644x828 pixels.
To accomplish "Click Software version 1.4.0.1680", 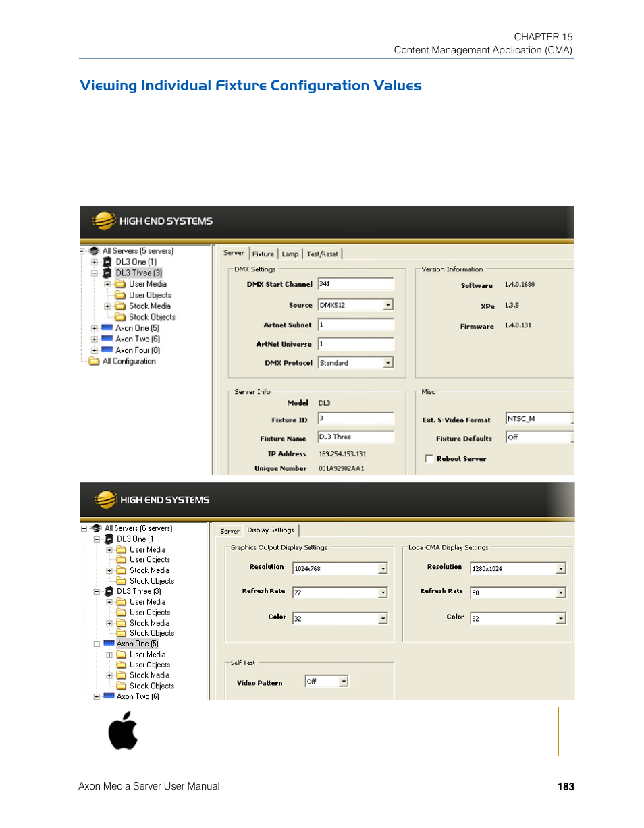I will [x=520, y=285].
